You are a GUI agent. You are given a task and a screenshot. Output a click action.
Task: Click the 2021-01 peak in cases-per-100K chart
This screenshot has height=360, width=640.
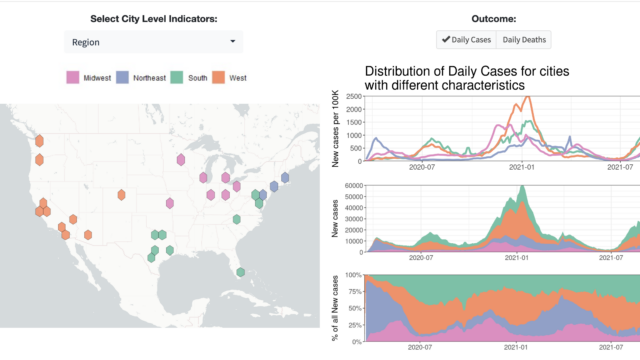[x=527, y=98]
